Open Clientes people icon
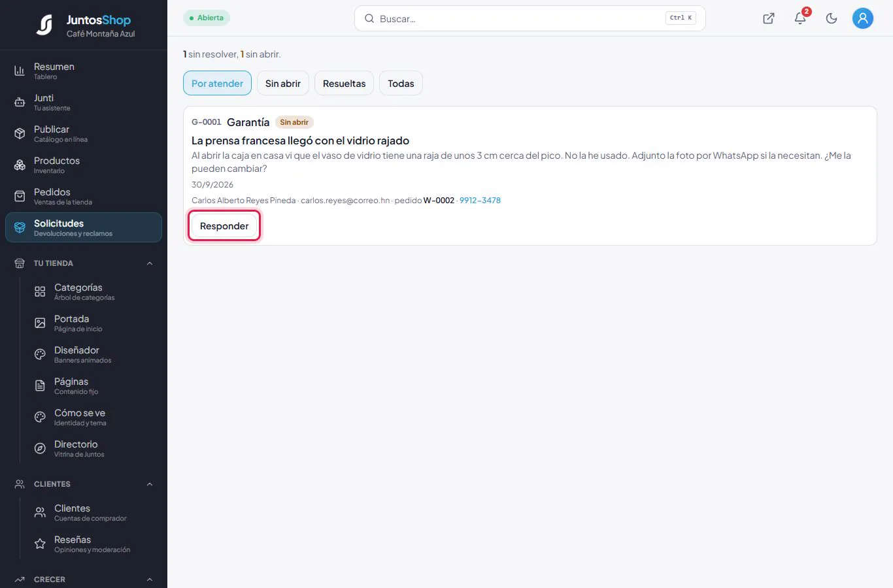This screenshot has height=588, width=893. click(40, 512)
